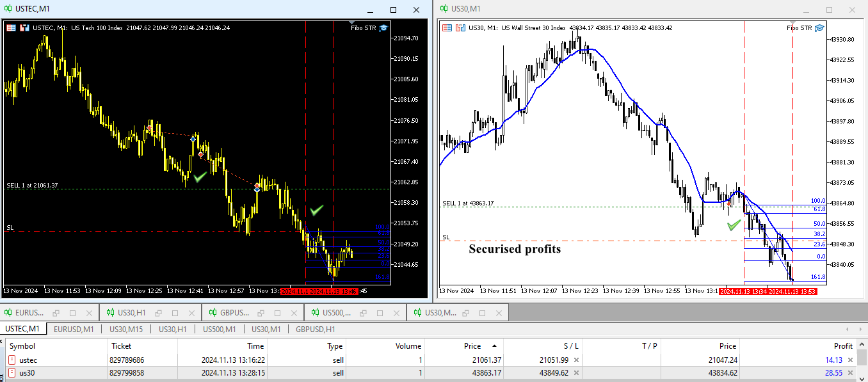The height and width of the screenshot is (382, 868).
Task: Sort trades by Price column header
Action: point(472,346)
